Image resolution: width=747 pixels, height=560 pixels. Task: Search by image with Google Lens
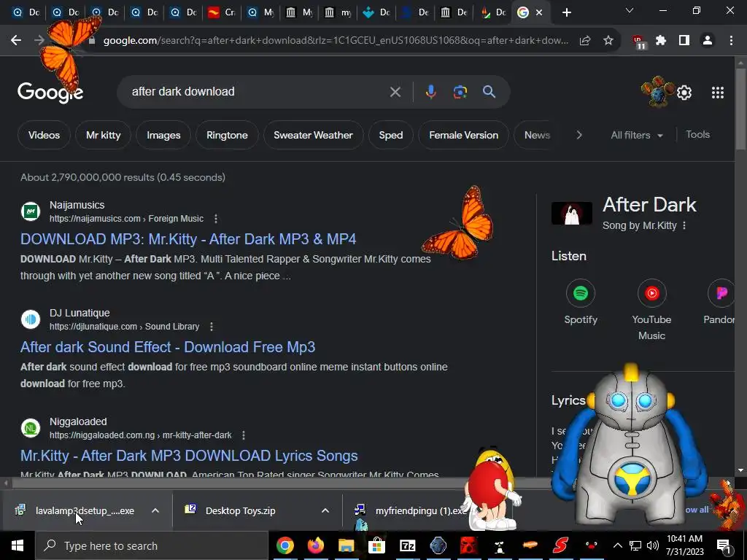(460, 92)
